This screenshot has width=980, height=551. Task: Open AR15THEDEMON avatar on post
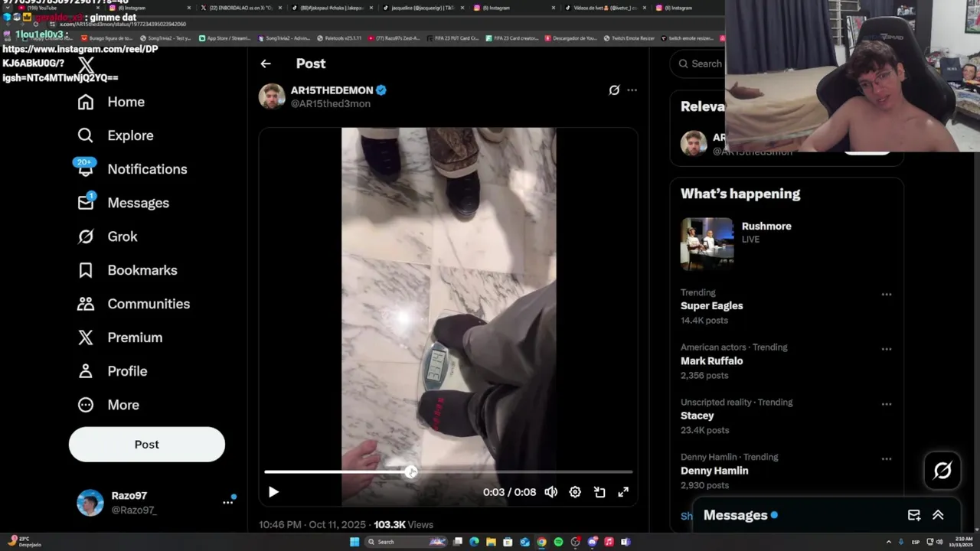[x=272, y=96]
